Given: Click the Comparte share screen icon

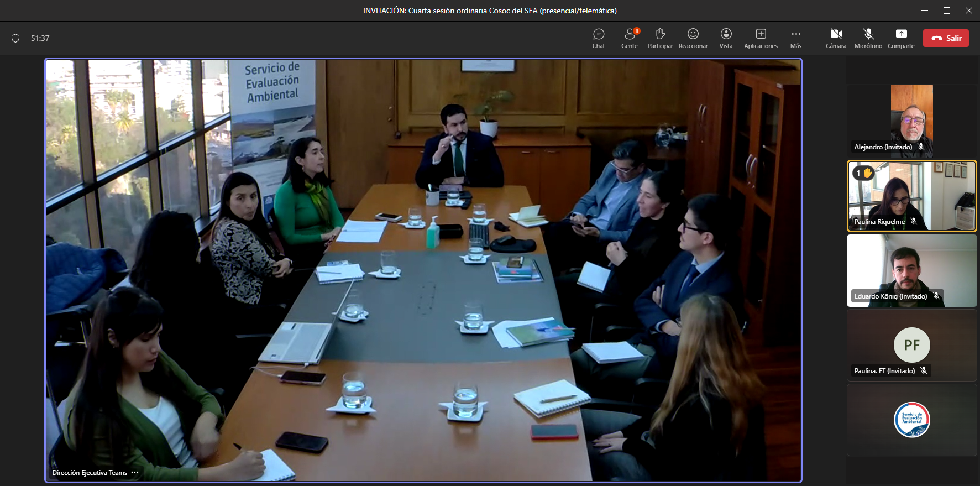Looking at the screenshot, I should (901, 38).
